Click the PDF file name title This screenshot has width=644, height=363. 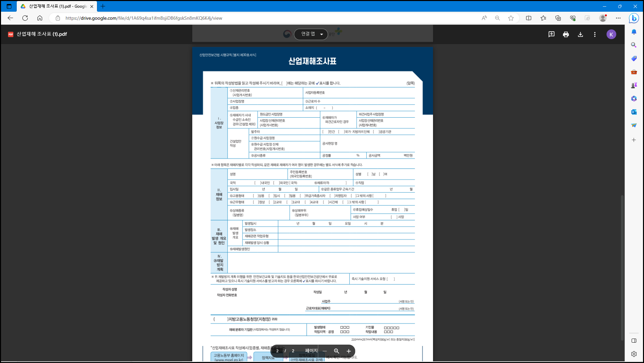click(42, 34)
